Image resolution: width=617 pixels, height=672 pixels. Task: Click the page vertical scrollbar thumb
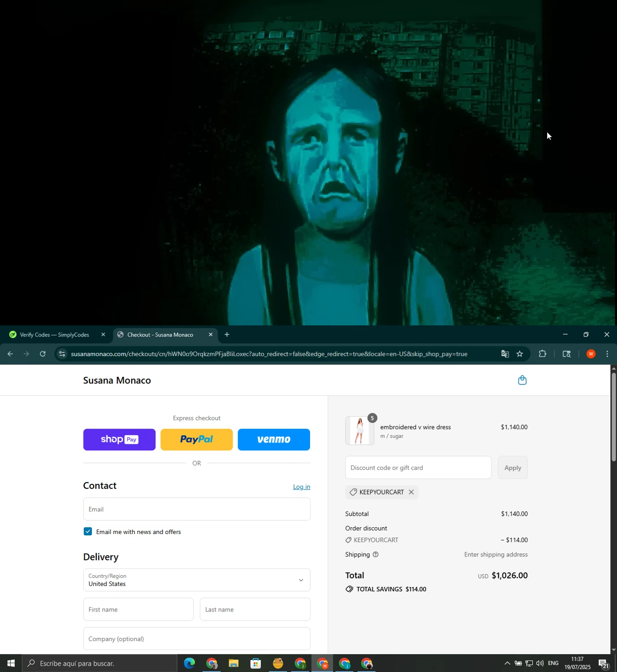click(x=613, y=417)
